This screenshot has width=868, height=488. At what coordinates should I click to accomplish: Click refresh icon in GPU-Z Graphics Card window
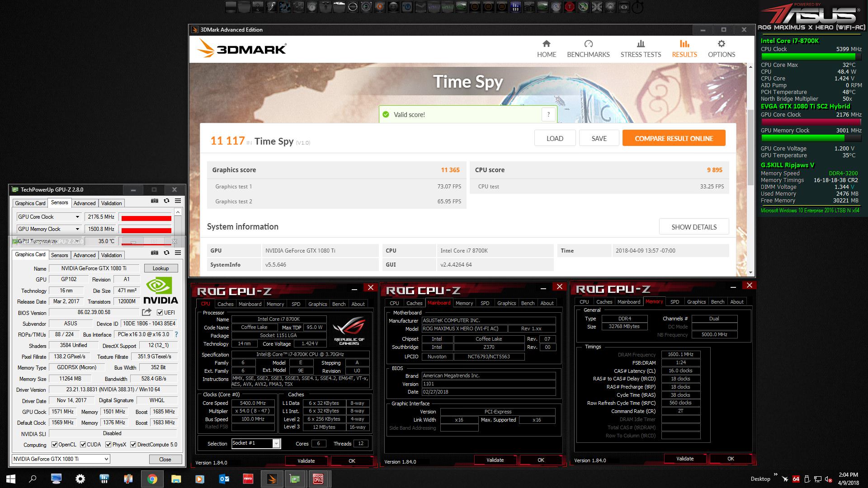coord(166,253)
